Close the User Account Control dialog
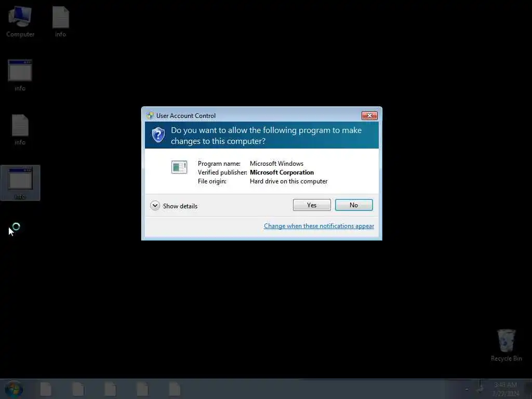 coord(369,116)
